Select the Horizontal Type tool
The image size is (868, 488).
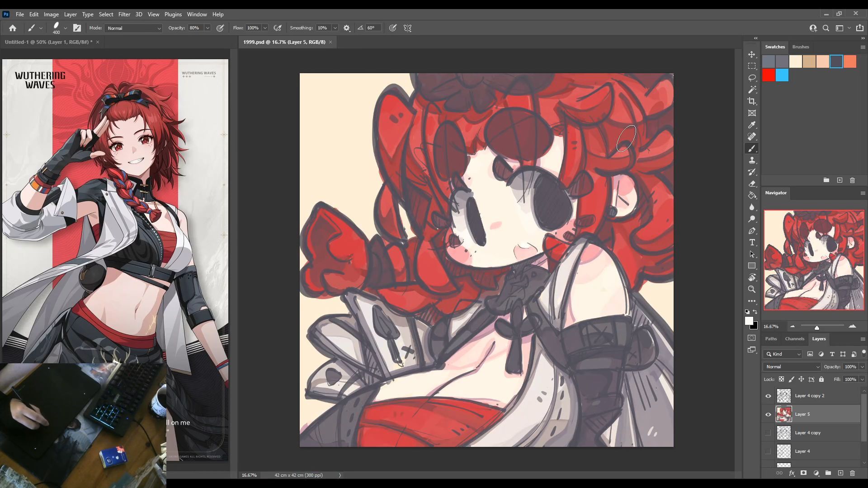pyautogui.click(x=752, y=242)
